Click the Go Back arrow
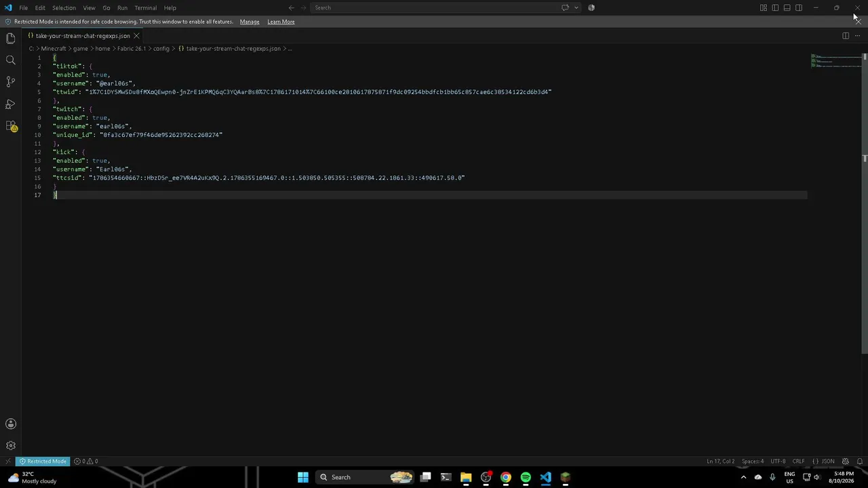 (x=292, y=7)
